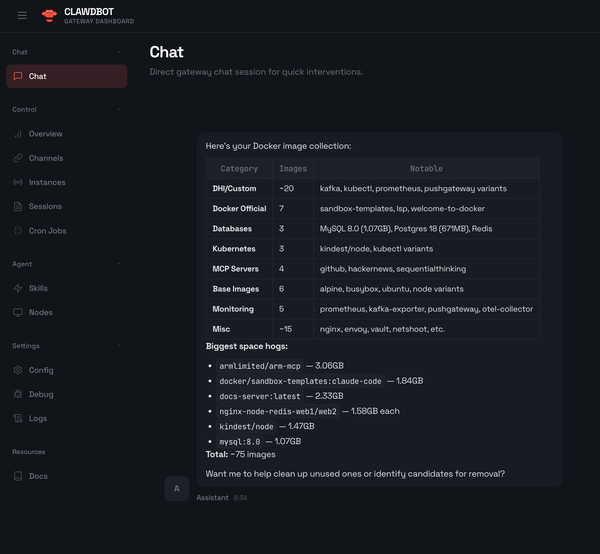Click the Clawdbot lobster logo

49,15
